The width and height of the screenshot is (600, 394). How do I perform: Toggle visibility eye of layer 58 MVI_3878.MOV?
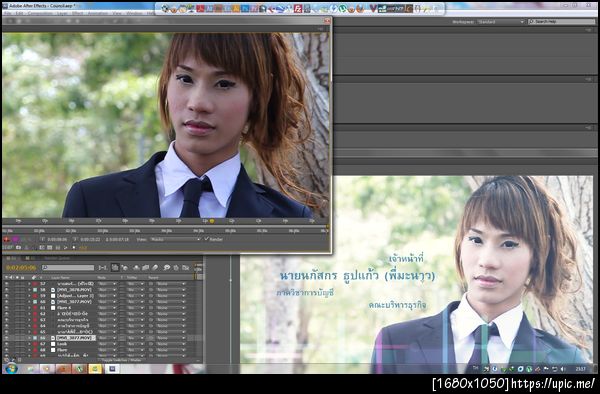click(6, 290)
